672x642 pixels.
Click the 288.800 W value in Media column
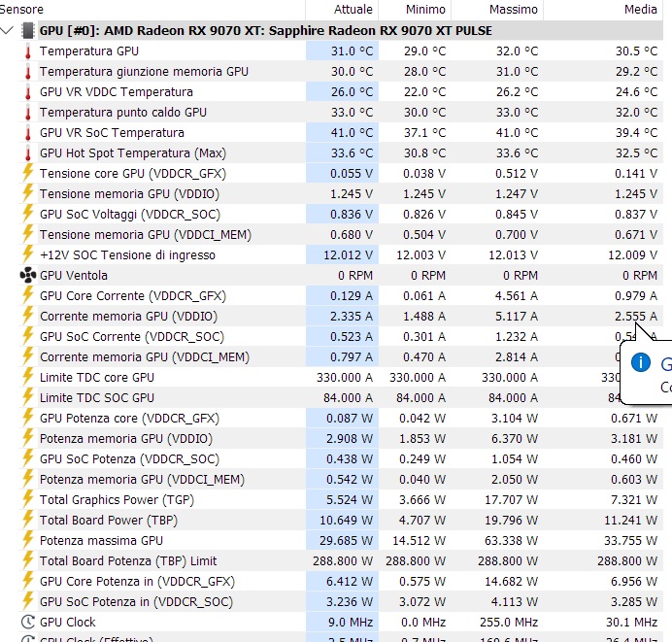point(627,560)
